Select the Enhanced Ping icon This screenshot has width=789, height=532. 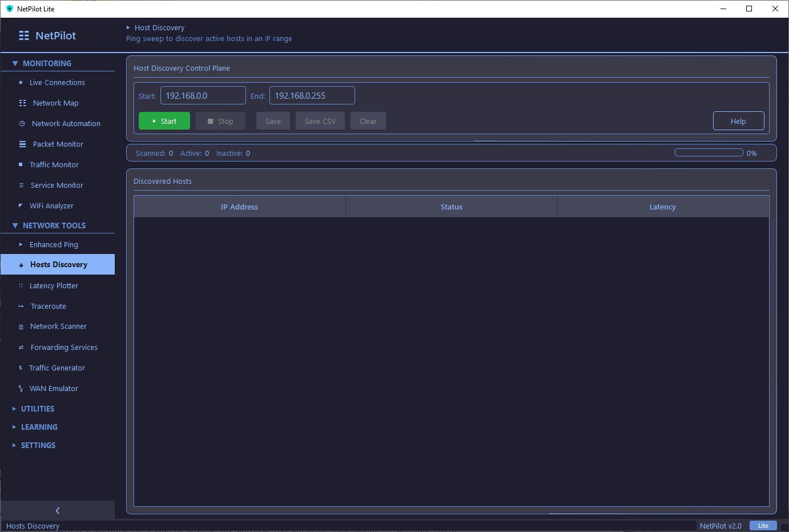[20, 244]
